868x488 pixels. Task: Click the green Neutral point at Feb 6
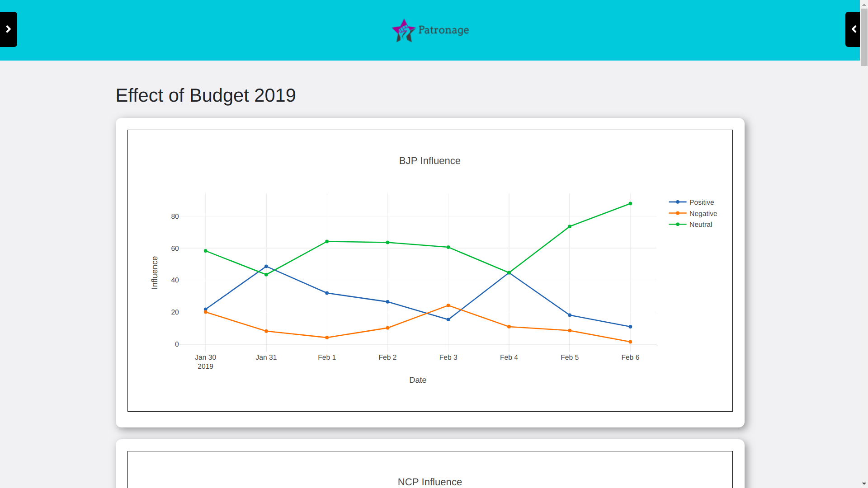(630, 204)
